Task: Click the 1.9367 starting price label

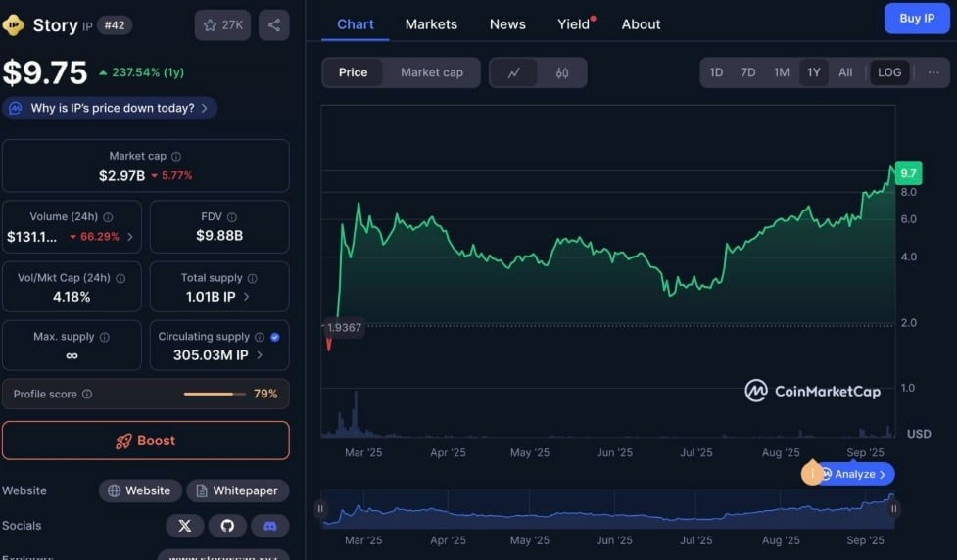Action: pos(344,328)
